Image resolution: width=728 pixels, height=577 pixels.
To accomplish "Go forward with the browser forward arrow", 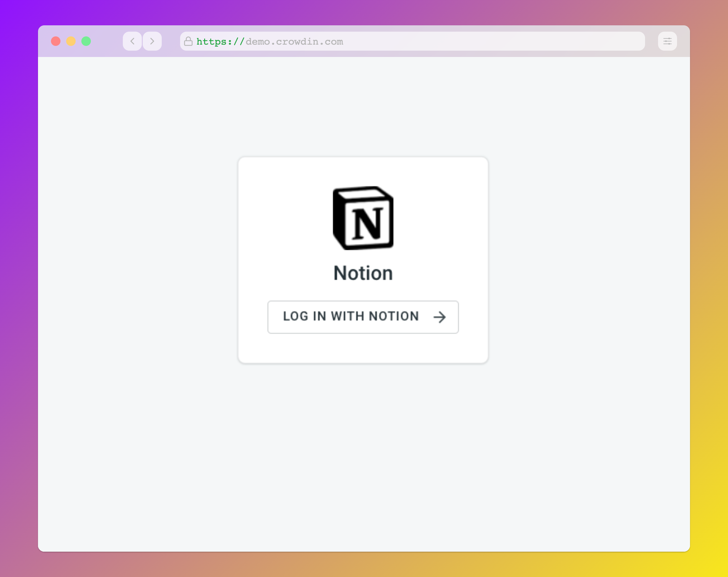I will pyautogui.click(x=152, y=41).
